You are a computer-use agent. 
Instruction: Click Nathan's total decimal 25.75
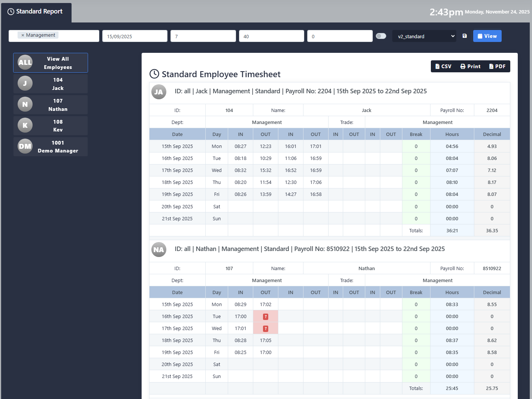tap(492, 388)
